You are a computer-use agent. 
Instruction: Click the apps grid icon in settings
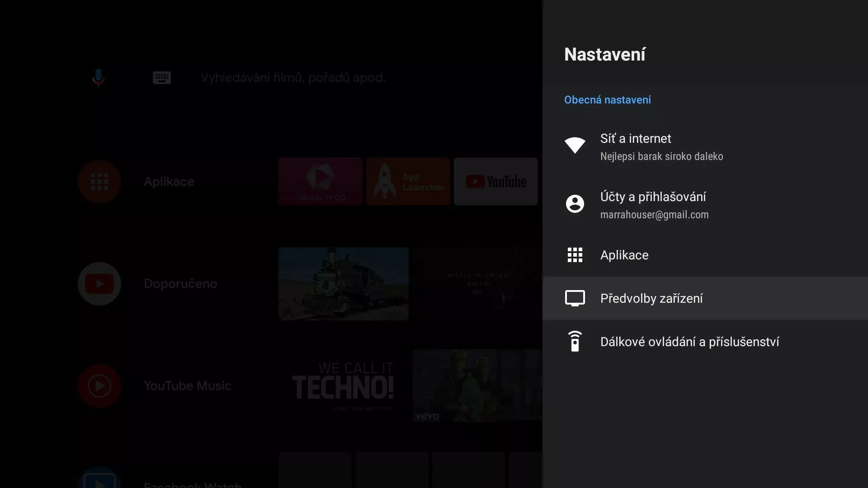[575, 255]
